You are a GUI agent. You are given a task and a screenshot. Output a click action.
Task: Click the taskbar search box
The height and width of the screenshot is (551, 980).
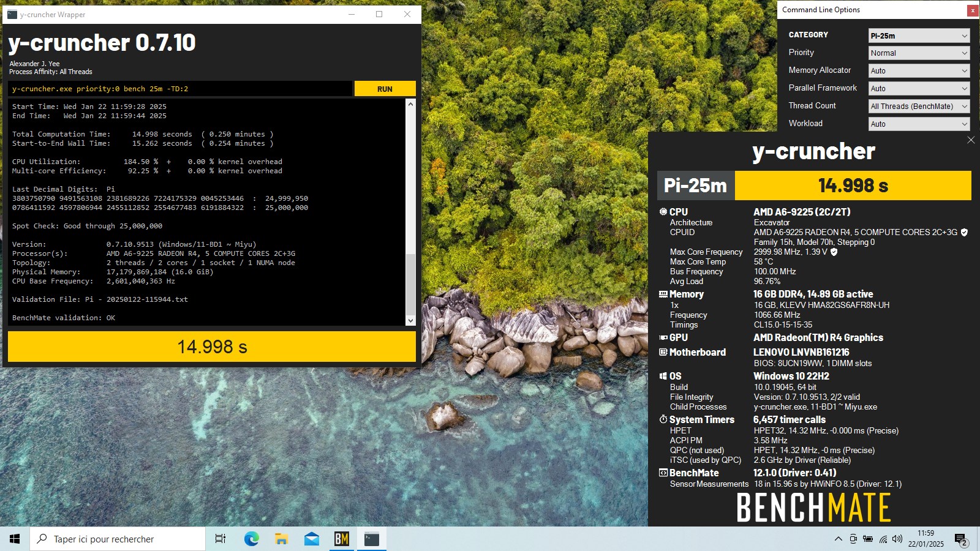(118, 539)
